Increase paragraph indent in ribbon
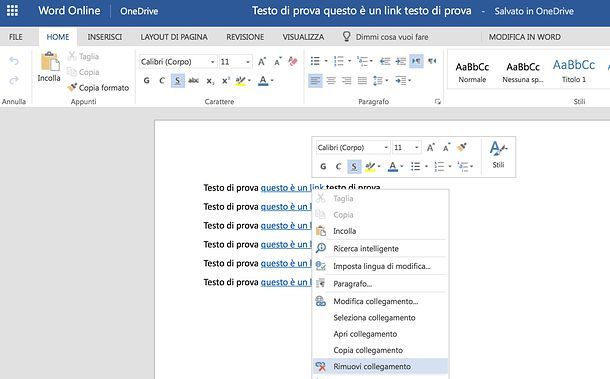Screen dimensions: 610x379 tap(401, 61)
